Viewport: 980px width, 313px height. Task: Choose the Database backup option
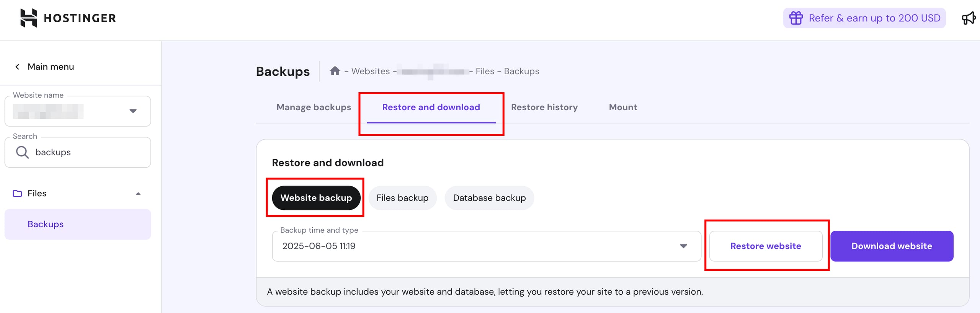click(x=489, y=198)
